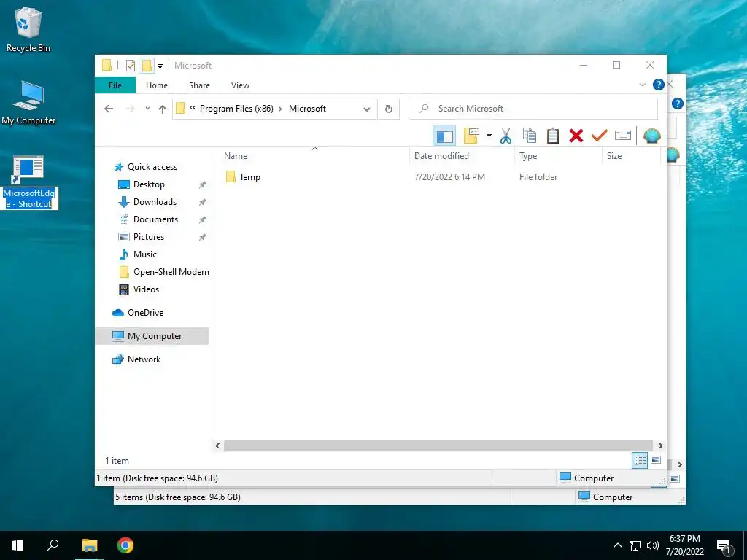The image size is (747, 560).
Task: Click the Refresh button
Action: pos(389,109)
